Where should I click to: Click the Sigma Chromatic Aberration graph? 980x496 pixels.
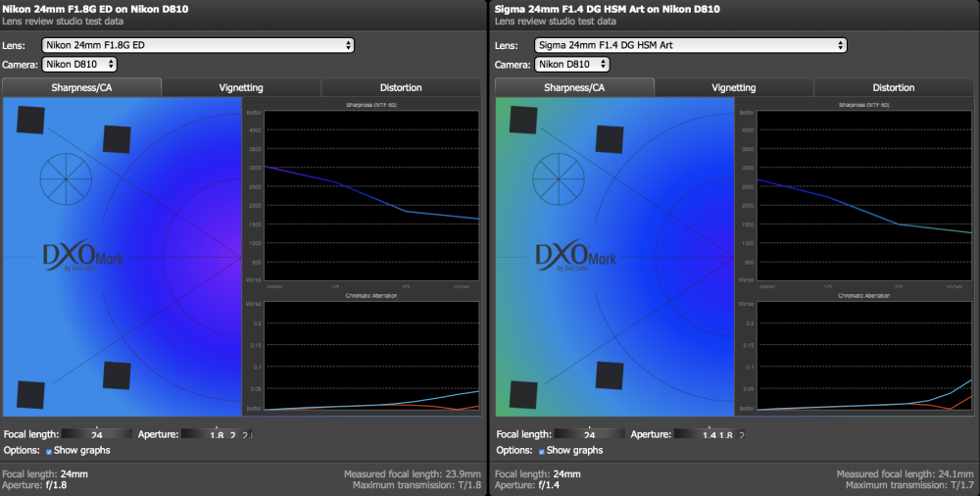(863, 356)
